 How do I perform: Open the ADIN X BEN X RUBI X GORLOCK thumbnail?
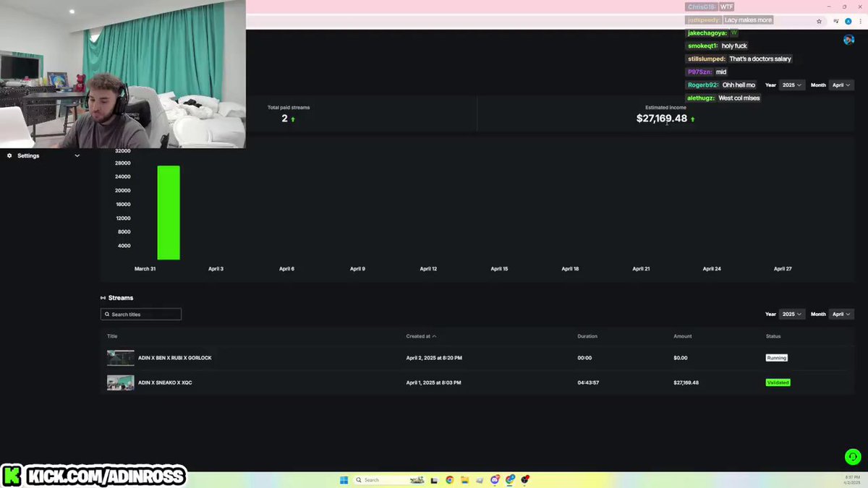121,358
